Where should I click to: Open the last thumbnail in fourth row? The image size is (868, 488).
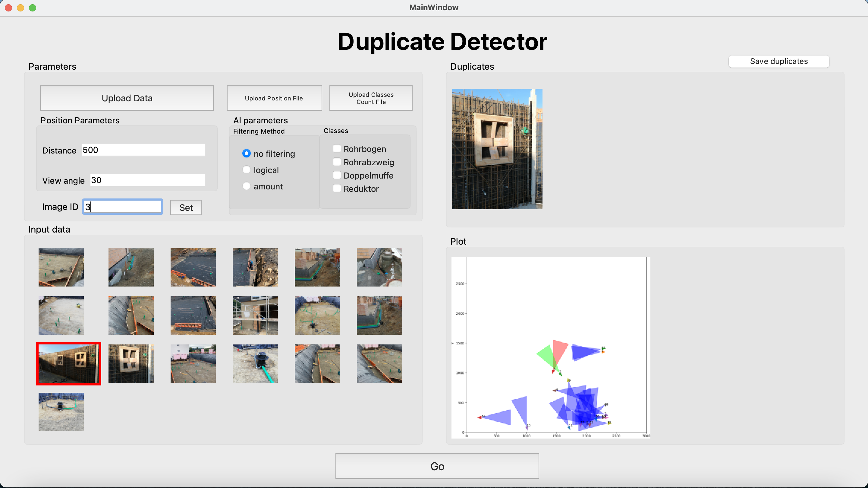point(61,411)
